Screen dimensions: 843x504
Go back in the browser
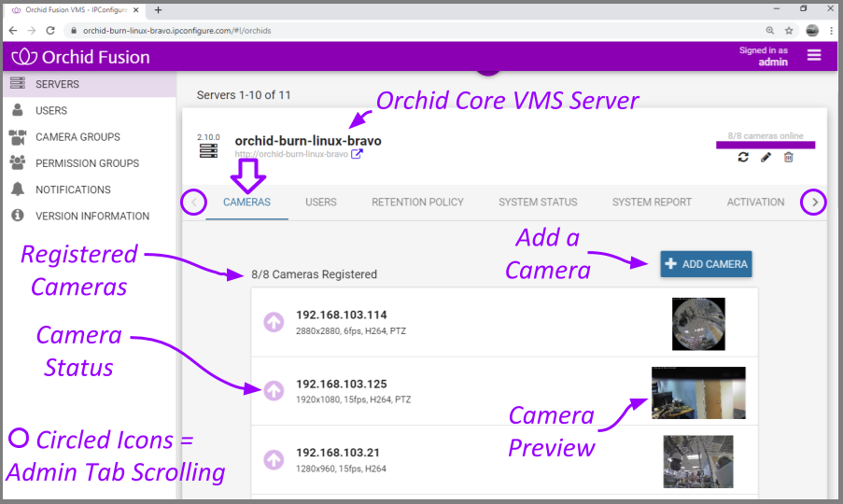[13, 31]
